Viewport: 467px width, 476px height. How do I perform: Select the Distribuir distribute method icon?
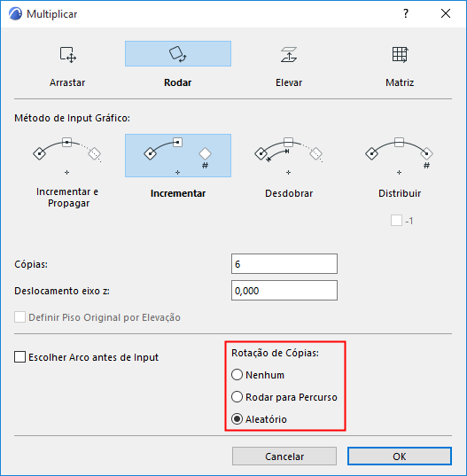click(400, 156)
